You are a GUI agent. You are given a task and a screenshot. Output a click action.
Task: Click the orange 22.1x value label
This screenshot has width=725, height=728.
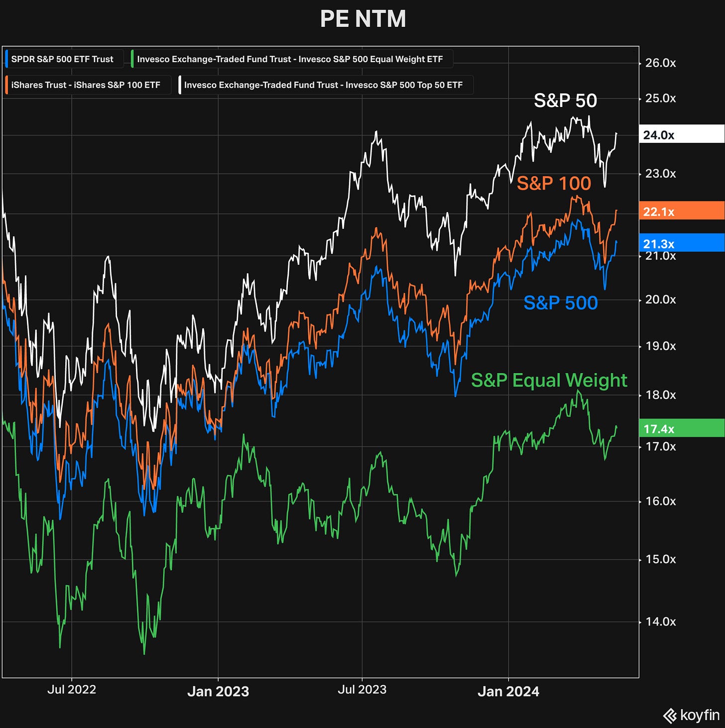click(x=682, y=211)
